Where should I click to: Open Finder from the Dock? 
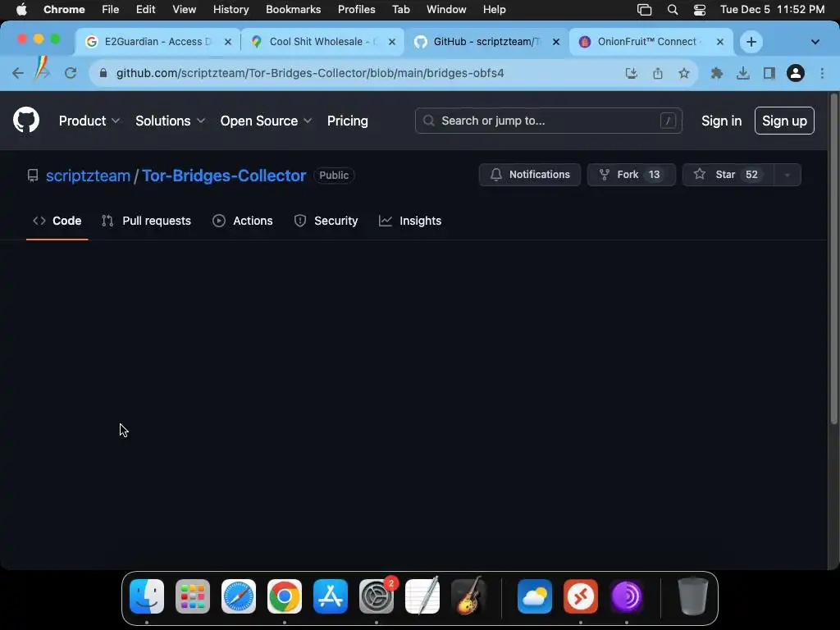click(x=147, y=596)
